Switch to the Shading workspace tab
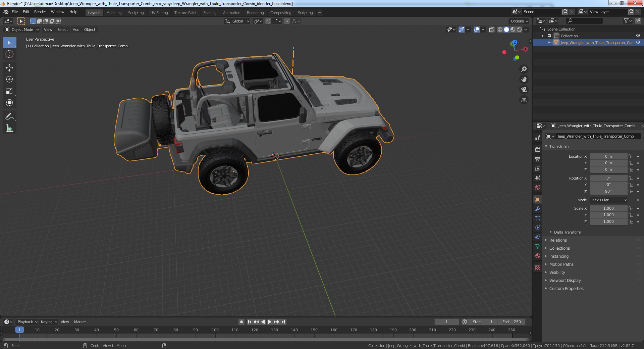644x349 pixels. [x=210, y=13]
